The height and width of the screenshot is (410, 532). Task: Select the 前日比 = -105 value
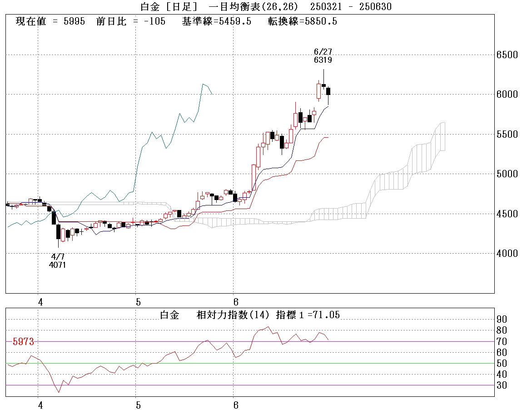(x=131, y=21)
